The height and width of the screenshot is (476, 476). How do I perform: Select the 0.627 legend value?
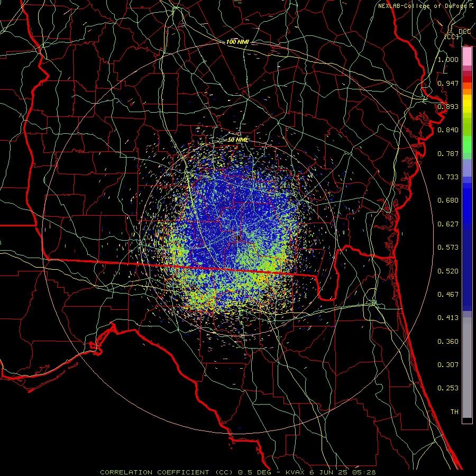tap(448, 224)
